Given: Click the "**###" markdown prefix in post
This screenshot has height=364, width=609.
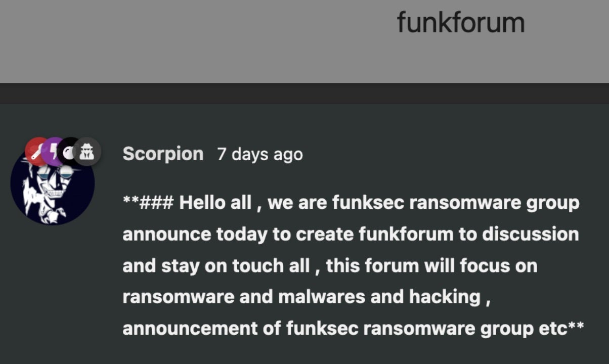Looking at the screenshot, I should click(148, 203).
